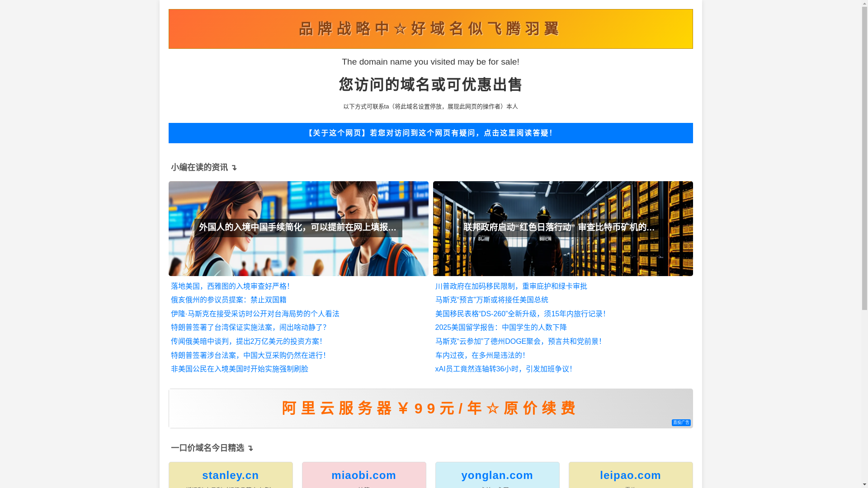Viewport: 868px width, 488px height.
Task: Click the small 直投广告 ad label badge
Action: [x=681, y=422]
